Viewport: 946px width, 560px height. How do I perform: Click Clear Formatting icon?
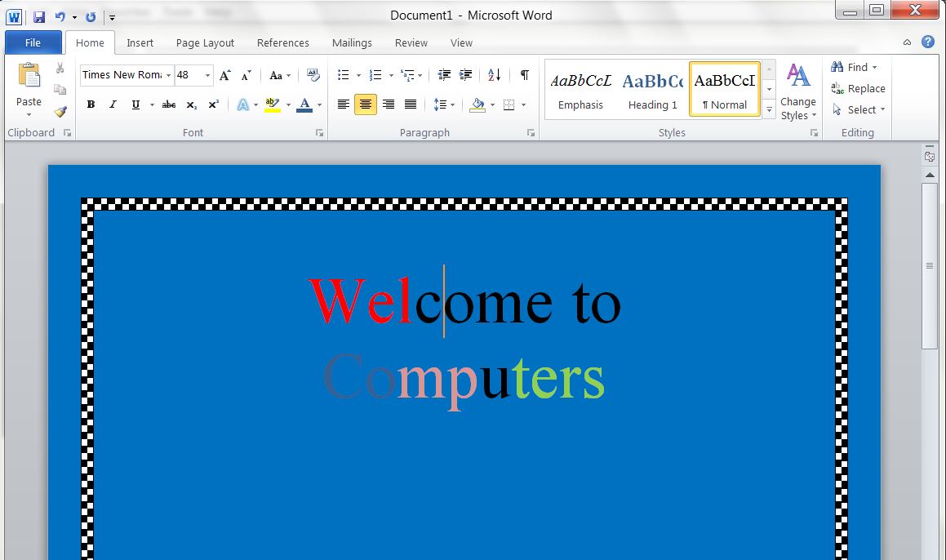[x=313, y=75]
